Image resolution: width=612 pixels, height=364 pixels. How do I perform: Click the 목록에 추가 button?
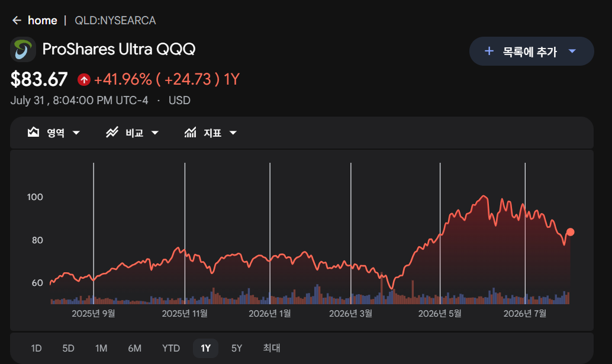tap(532, 51)
